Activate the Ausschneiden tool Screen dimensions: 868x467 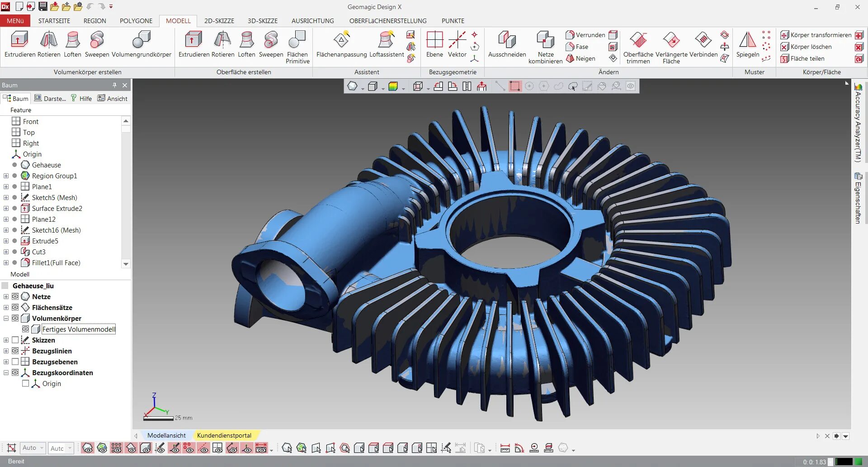click(x=507, y=44)
